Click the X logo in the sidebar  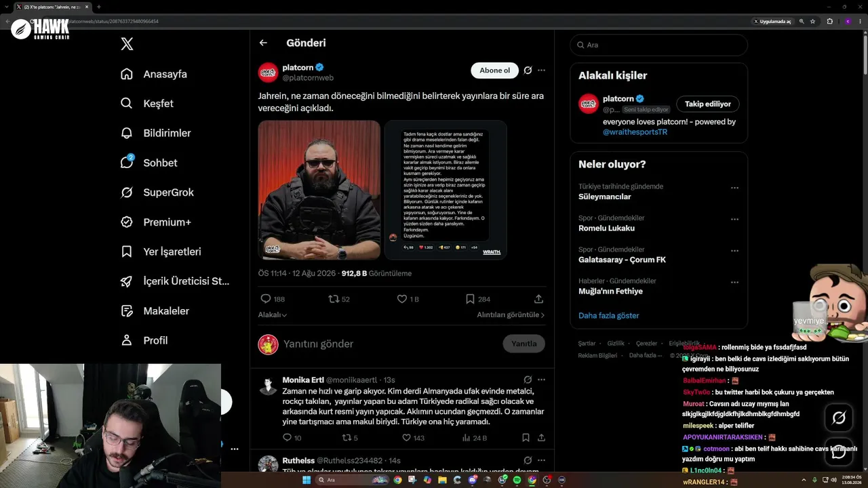point(127,44)
